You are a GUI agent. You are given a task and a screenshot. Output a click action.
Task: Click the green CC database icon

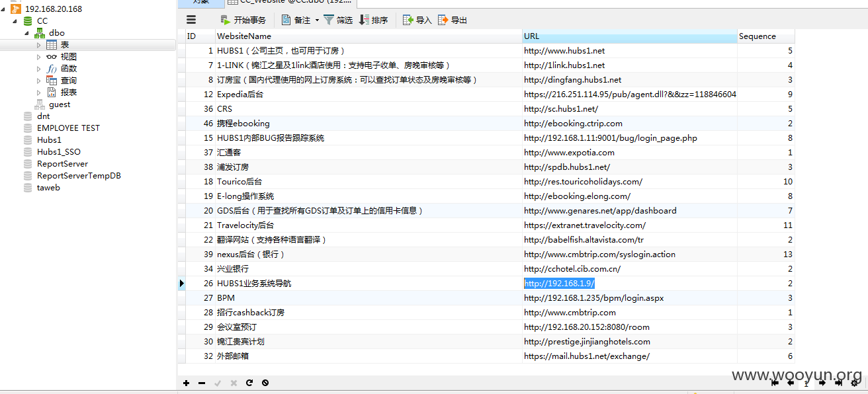28,20
